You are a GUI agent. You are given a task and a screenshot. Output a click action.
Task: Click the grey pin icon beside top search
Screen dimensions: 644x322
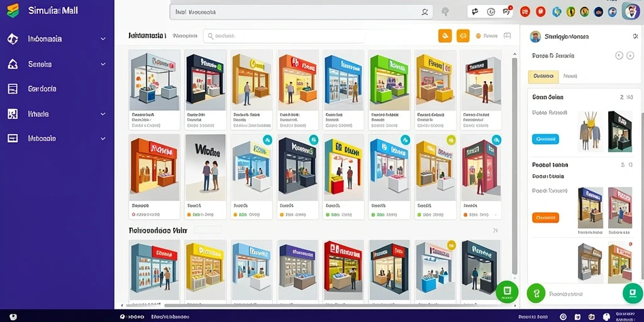(x=445, y=12)
